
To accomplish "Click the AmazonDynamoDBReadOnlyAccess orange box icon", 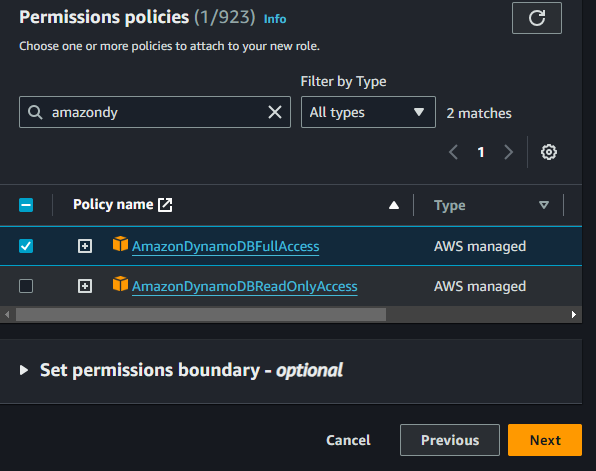I will tap(120, 284).
